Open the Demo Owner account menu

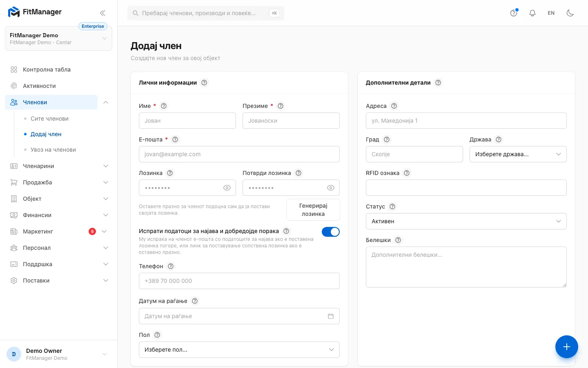point(58,354)
